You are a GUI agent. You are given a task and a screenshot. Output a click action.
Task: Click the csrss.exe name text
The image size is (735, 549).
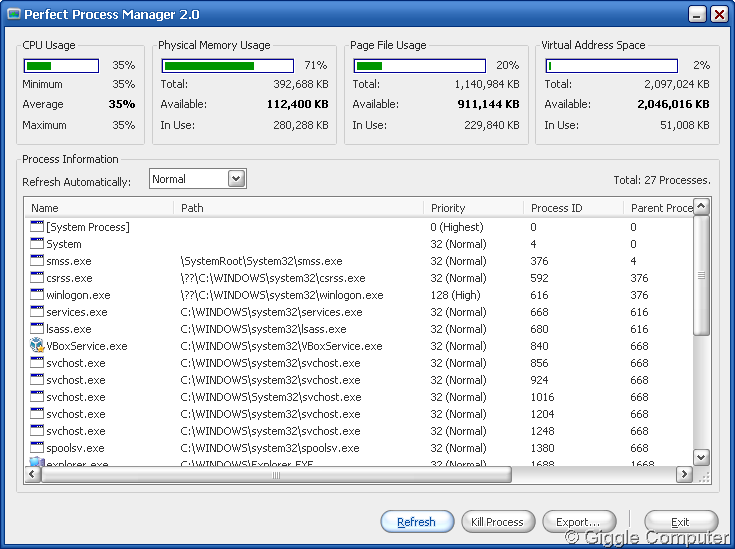coord(69,278)
